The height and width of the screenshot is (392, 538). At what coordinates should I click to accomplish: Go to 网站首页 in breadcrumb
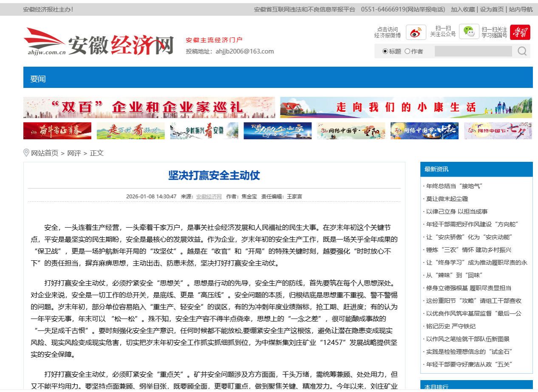pos(45,153)
